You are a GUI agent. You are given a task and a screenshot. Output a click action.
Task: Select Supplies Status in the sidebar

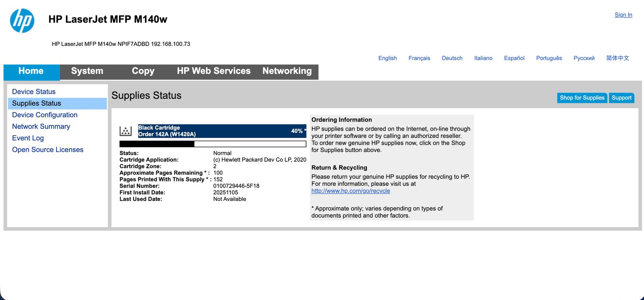[57, 103]
